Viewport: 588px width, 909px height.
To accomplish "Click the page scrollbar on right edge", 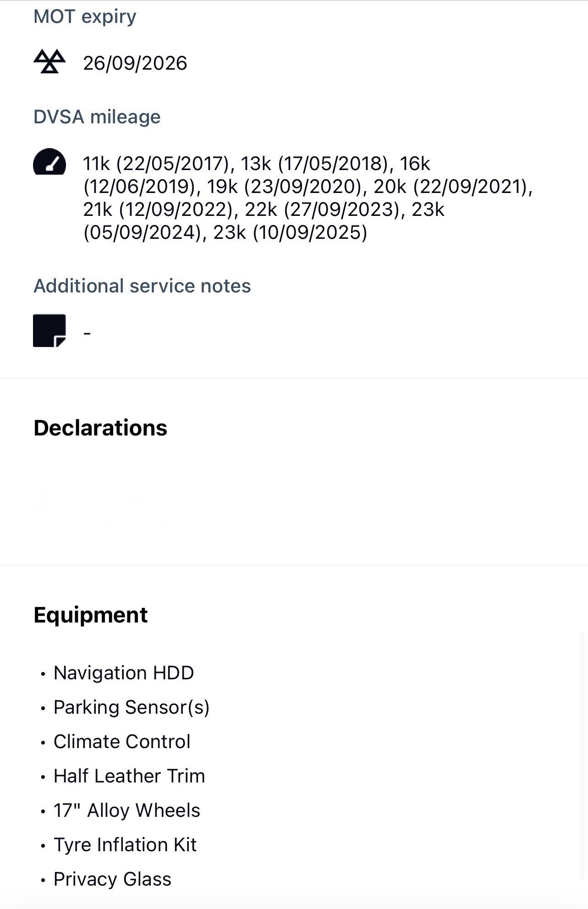I will (x=582, y=756).
